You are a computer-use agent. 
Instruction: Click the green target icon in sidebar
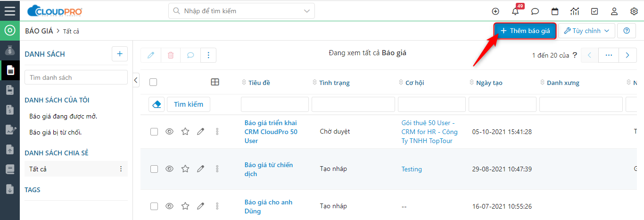[x=10, y=31]
